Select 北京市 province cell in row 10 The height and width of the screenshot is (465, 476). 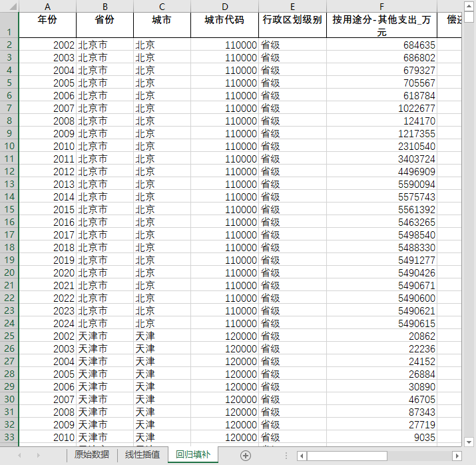coord(105,146)
